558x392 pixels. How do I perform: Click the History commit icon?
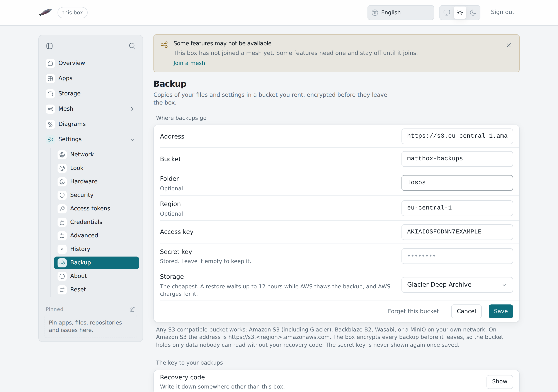(62, 249)
